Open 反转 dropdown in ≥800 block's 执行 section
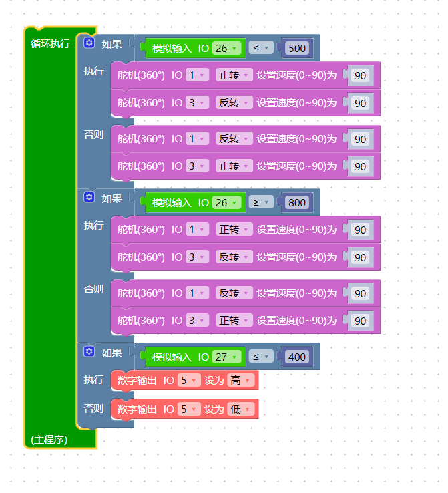This screenshot has height=493, width=448. 234,257
